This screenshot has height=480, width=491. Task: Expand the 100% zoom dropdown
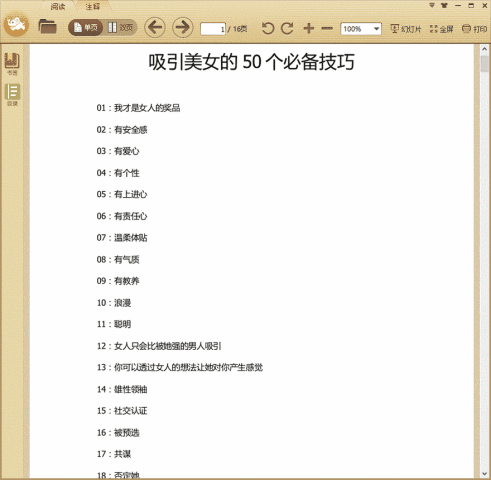[x=376, y=29]
